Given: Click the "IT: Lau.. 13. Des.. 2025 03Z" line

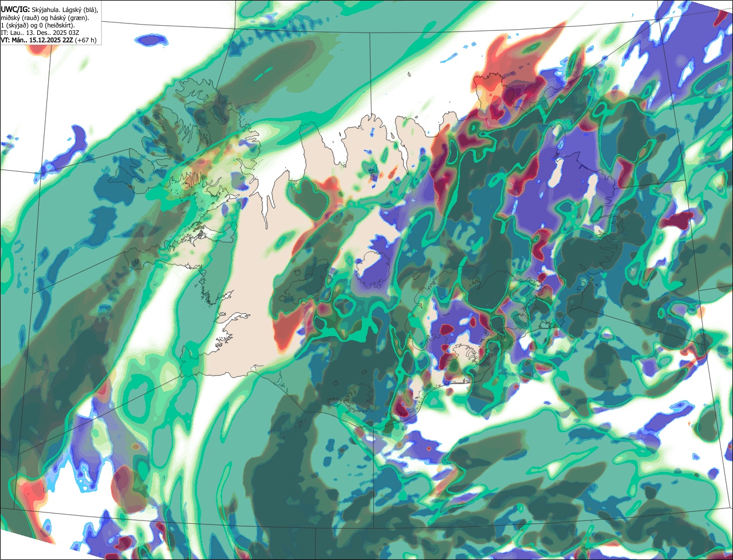Looking at the screenshot, I should pos(40,33).
